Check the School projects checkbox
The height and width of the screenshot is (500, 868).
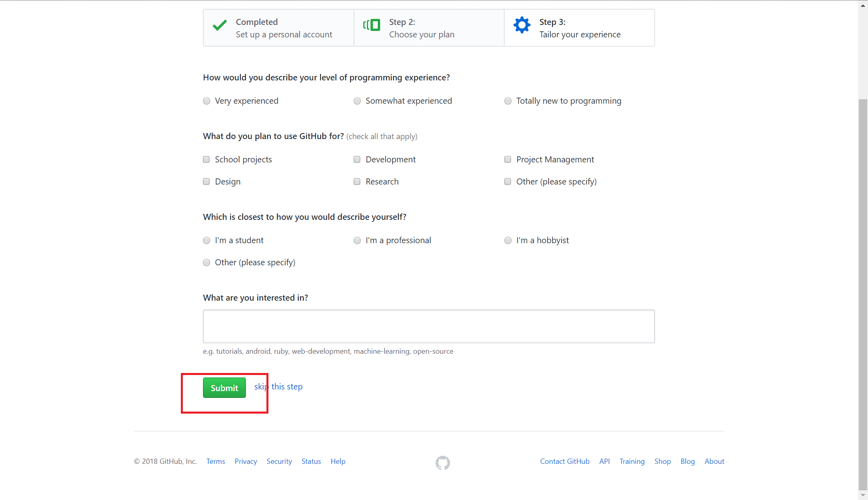tap(207, 160)
